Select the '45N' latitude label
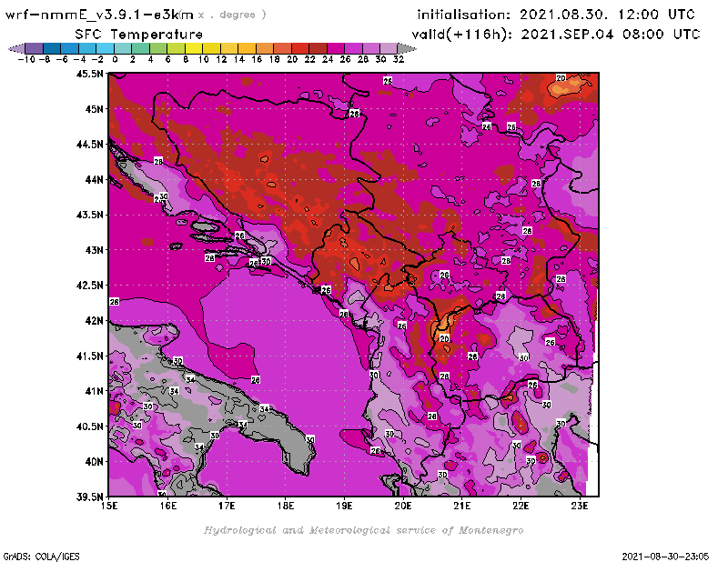Viewport: 728px width, 562px height. point(95,109)
